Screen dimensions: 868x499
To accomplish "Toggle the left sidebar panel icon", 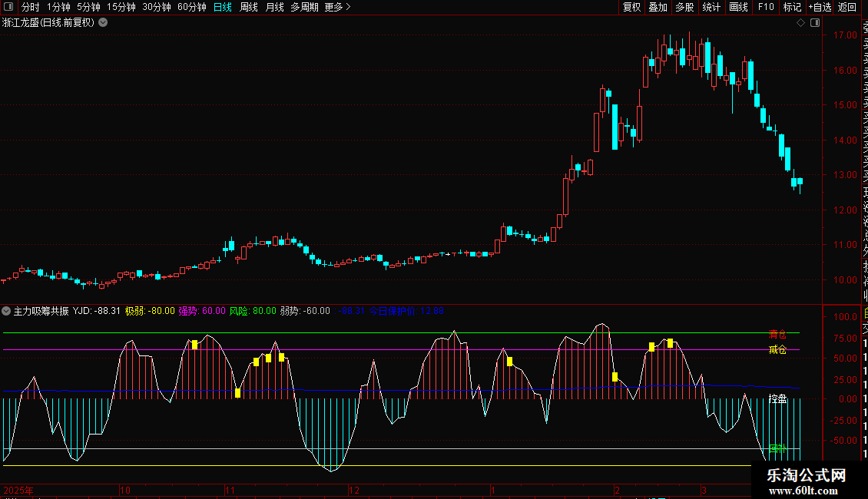I will tap(9, 7).
